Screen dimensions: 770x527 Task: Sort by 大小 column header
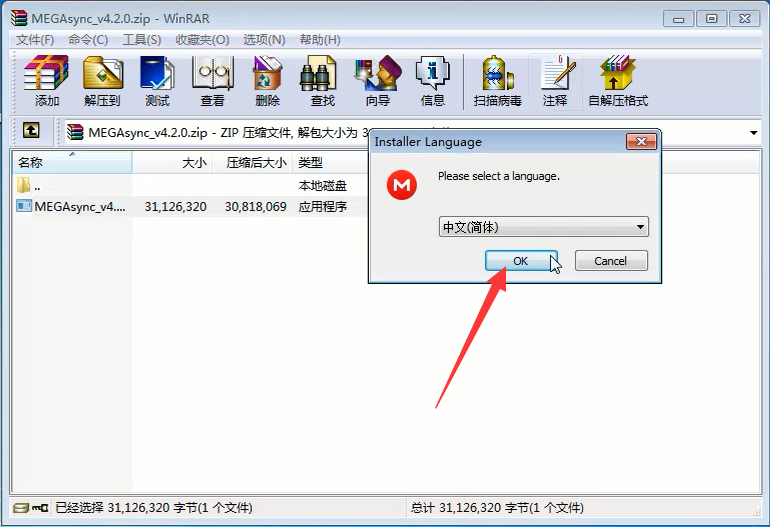(172, 162)
